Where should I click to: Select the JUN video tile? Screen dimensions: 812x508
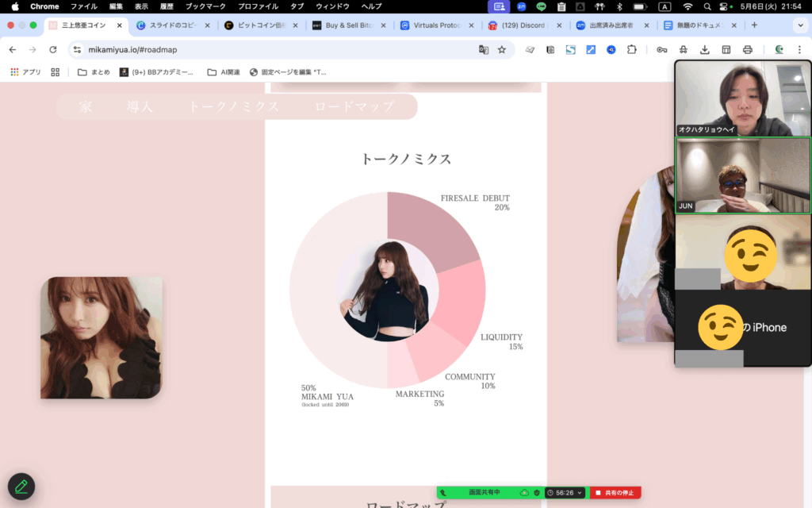point(743,175)
